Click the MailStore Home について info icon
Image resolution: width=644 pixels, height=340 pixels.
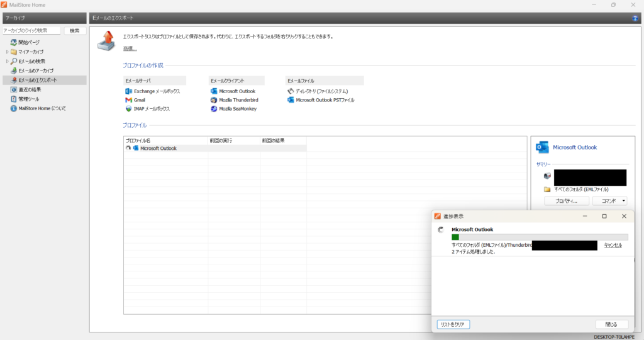point(14,108)
